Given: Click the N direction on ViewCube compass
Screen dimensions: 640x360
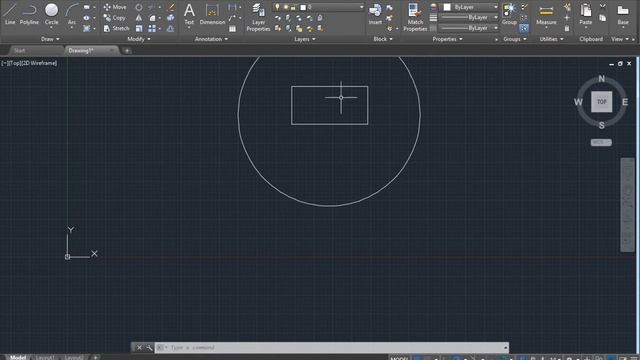Looking at the screenshot, I should click(x=602, y=78).
